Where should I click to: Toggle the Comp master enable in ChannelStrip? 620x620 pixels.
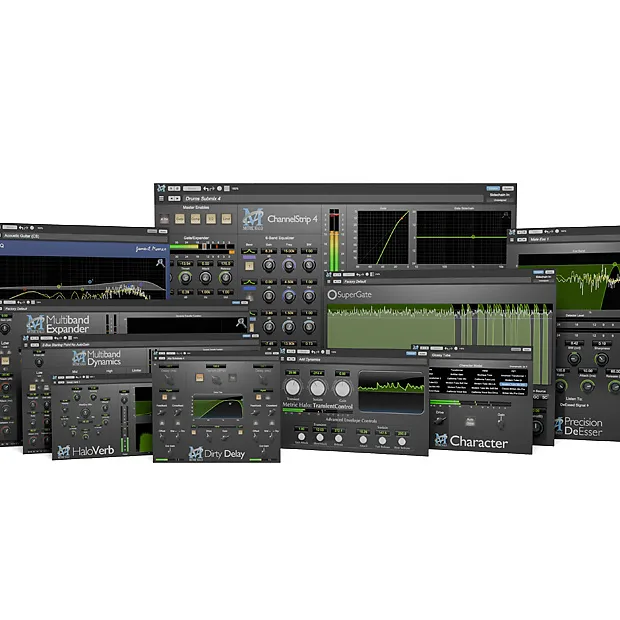click(195, 219)
